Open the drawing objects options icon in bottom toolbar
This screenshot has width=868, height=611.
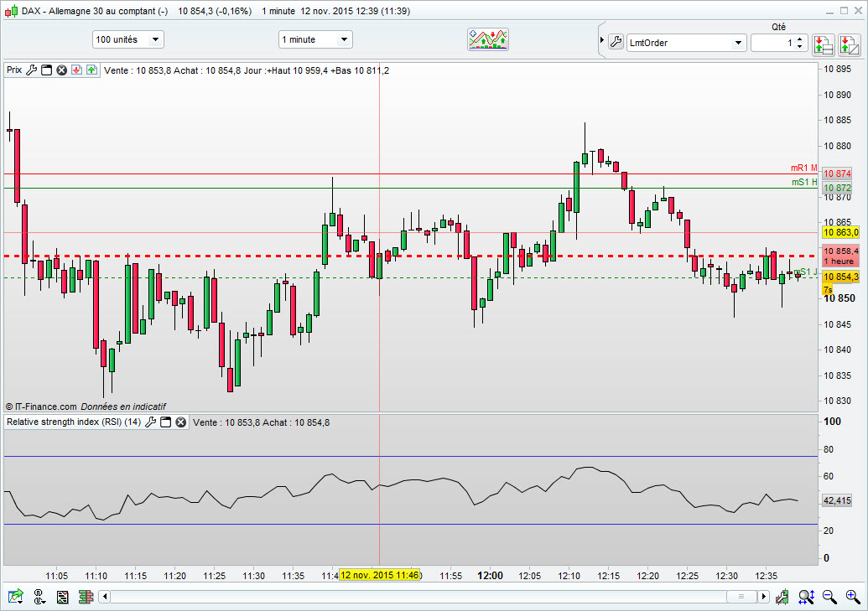39,596
